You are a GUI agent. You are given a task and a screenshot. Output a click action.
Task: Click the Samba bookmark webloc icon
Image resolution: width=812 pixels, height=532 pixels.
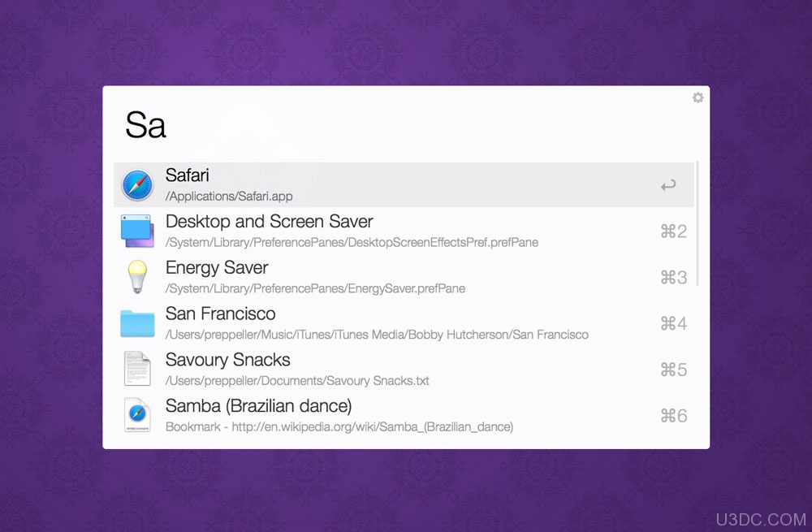tap(137, 415)
